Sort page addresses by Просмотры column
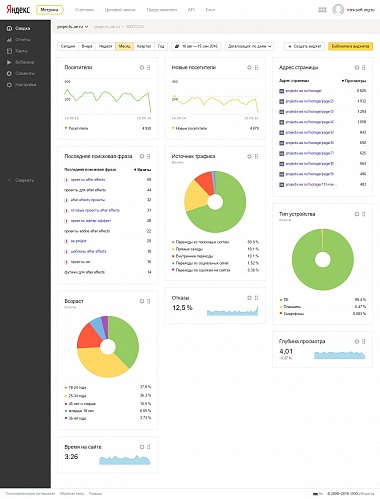The width and height of the screenshot is (380, 499). [x=354, y=81]
